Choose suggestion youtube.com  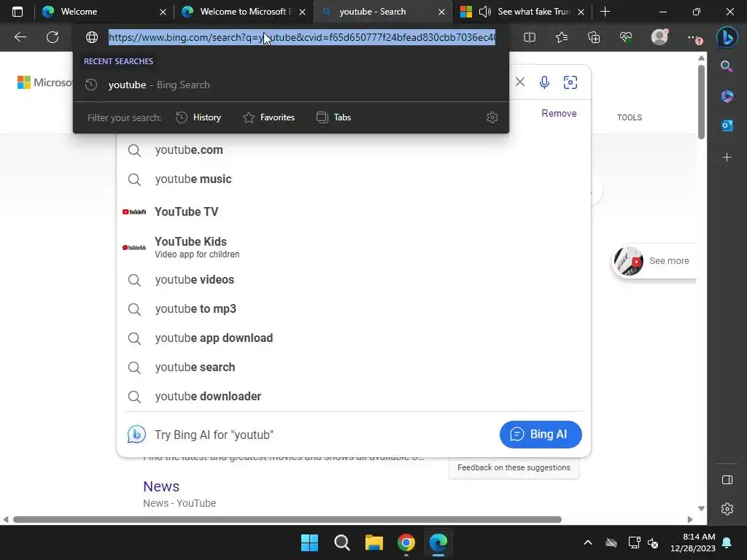(x=354, y=150)
